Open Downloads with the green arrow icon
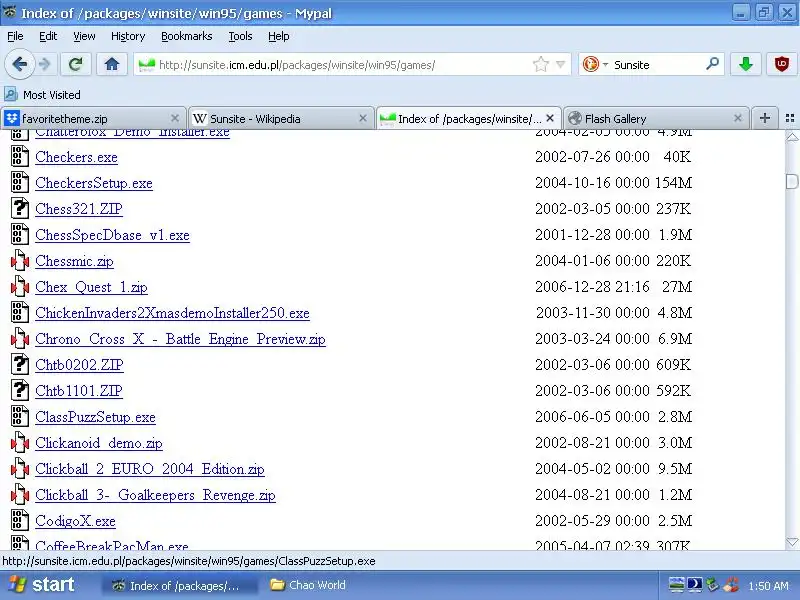 pyautogui.click(x=746, y=64)
